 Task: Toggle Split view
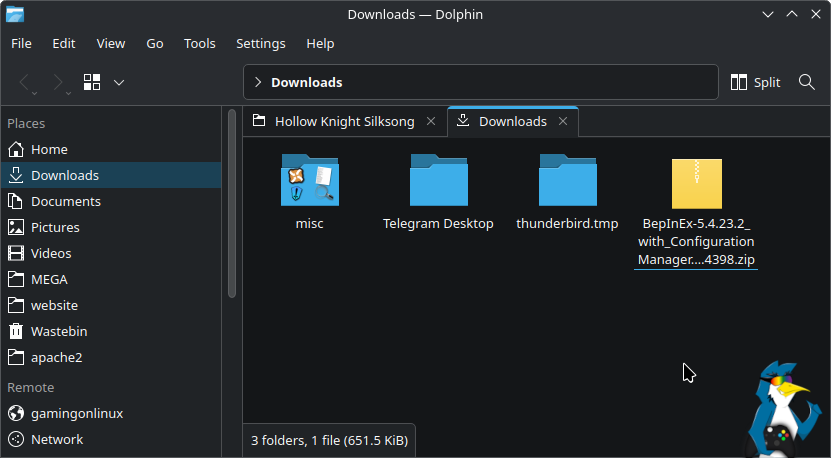[x=755, y=82]
